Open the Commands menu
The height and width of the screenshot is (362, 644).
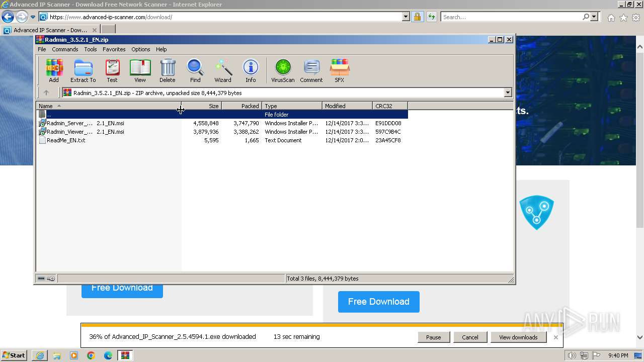pyautogui.click(x=65, y=49)
